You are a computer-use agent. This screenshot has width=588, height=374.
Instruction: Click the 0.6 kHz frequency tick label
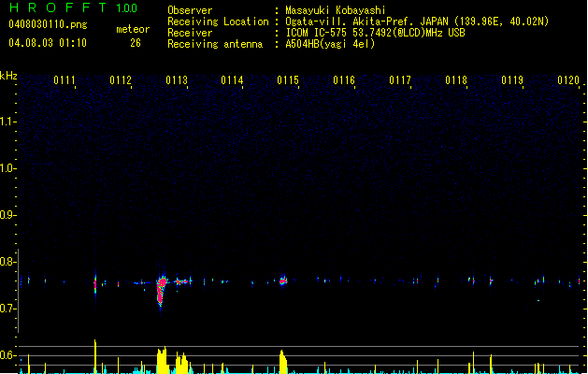coord(7,355)
